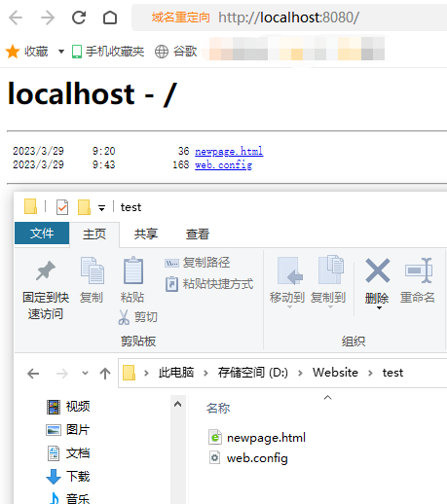Click 此电脑 in the breadcrumb path

tap(176, 373)
